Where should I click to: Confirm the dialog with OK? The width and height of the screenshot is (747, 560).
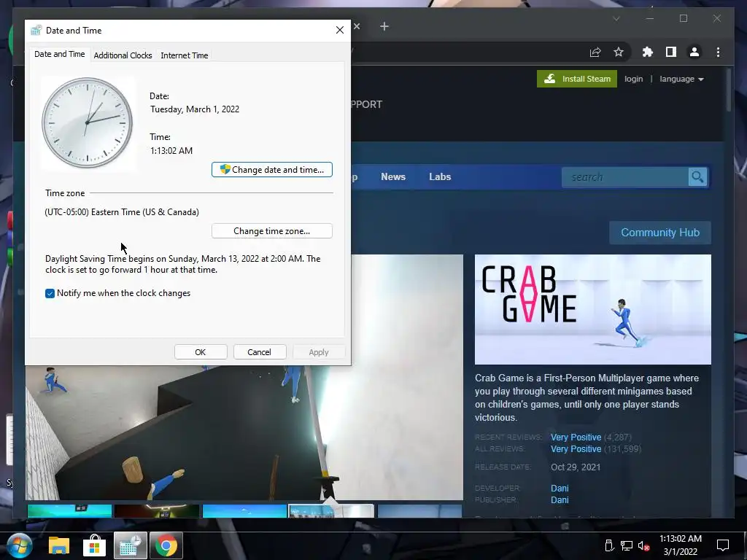(201, 352)
